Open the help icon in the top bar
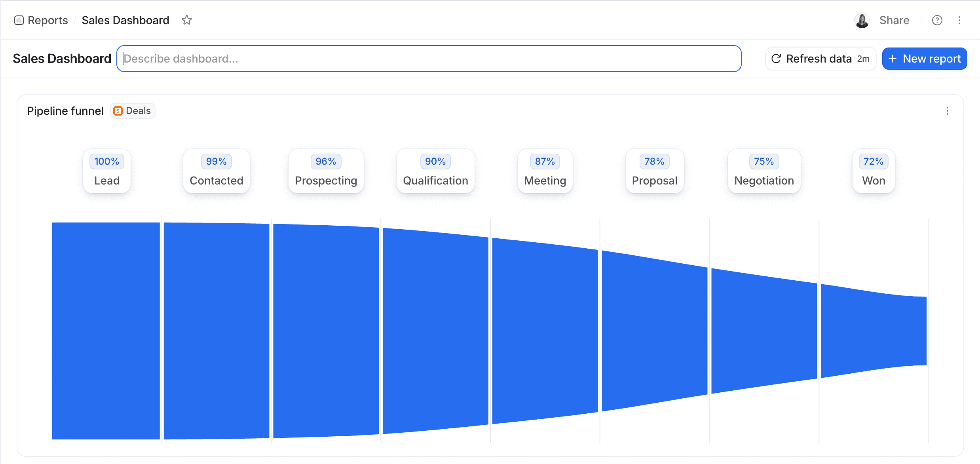980x464 pixels. 937,20
